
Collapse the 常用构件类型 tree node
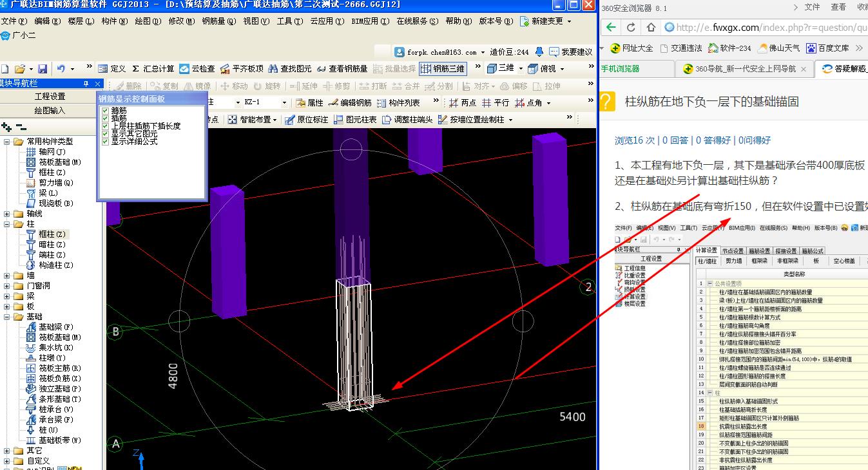pos(7,142)
